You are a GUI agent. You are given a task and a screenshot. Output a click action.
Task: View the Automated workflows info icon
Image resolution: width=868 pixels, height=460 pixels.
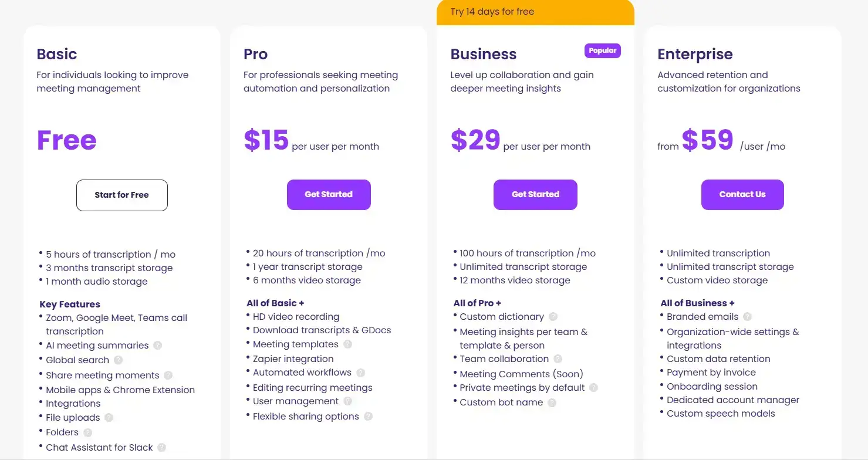360,373
